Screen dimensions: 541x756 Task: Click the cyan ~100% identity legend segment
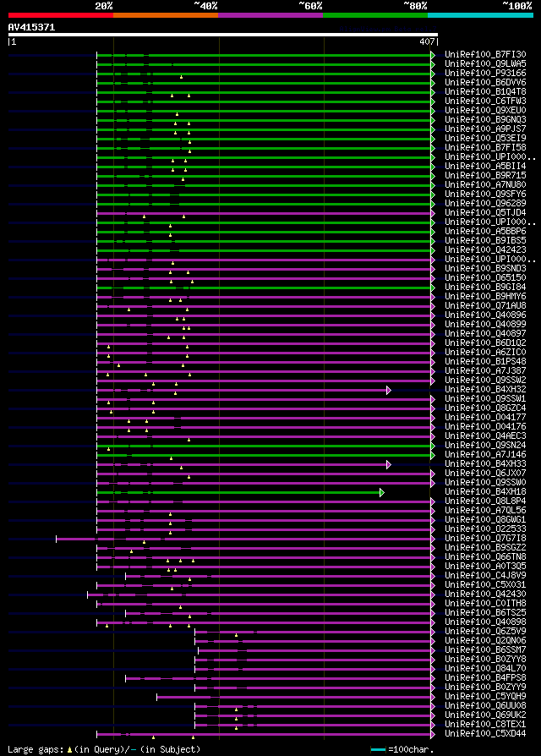tap(480, 15)
